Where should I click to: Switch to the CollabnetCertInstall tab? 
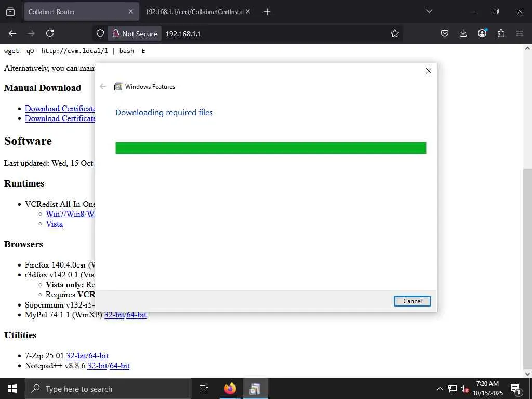(194, 11)
